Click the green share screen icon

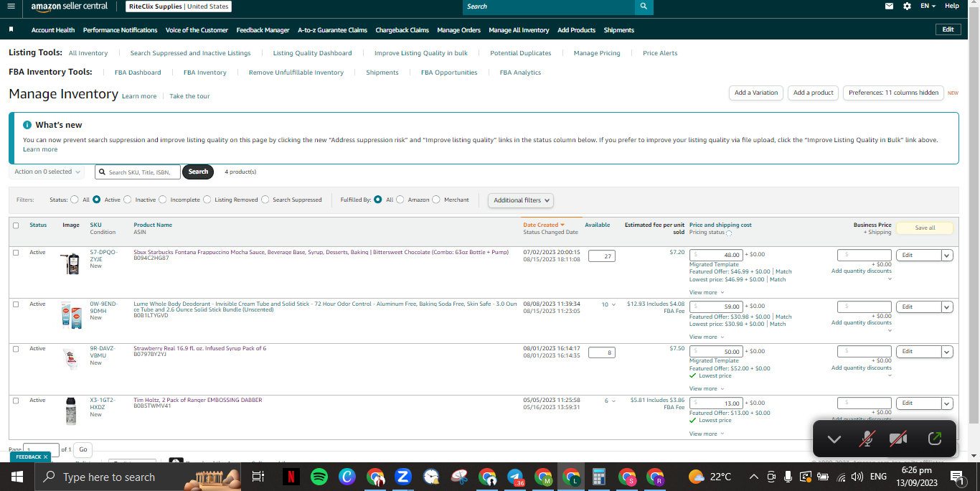(934, 439)
